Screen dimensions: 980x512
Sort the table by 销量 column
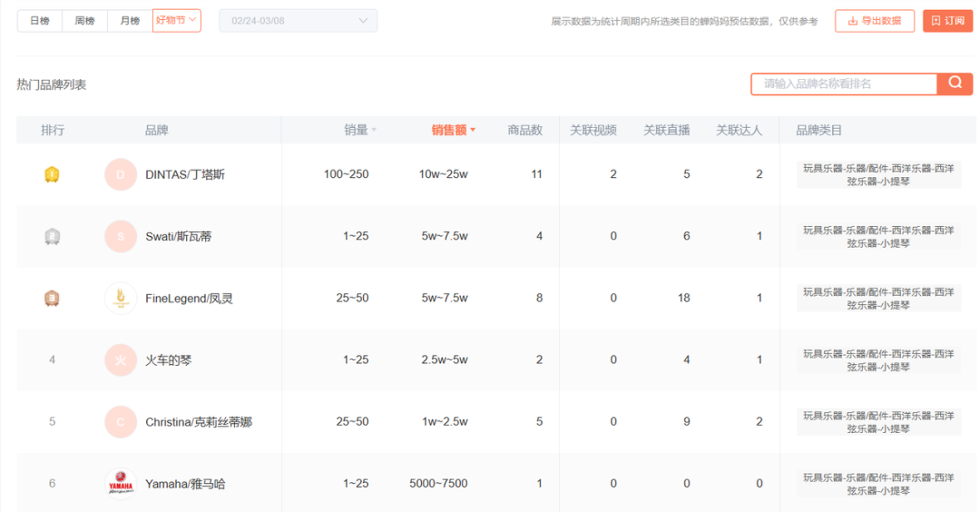(x=360, y=130)
